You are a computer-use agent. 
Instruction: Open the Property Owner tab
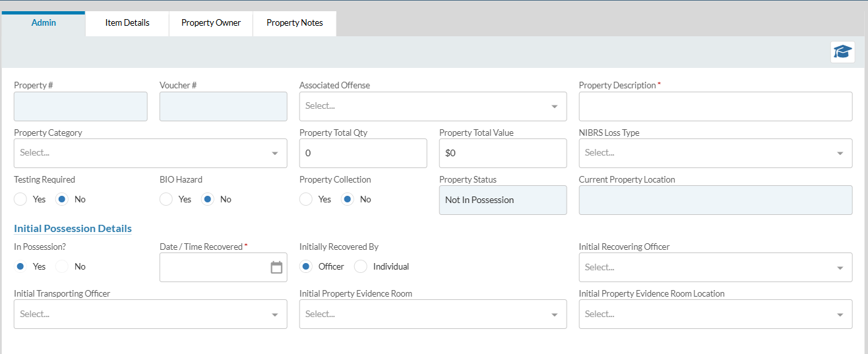click(x=211, y=23)
